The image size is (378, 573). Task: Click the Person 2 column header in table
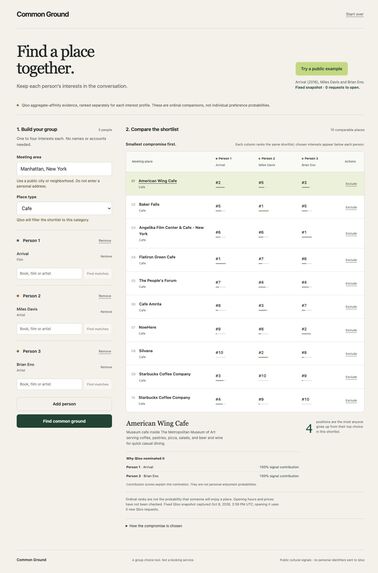coord(267,159)
